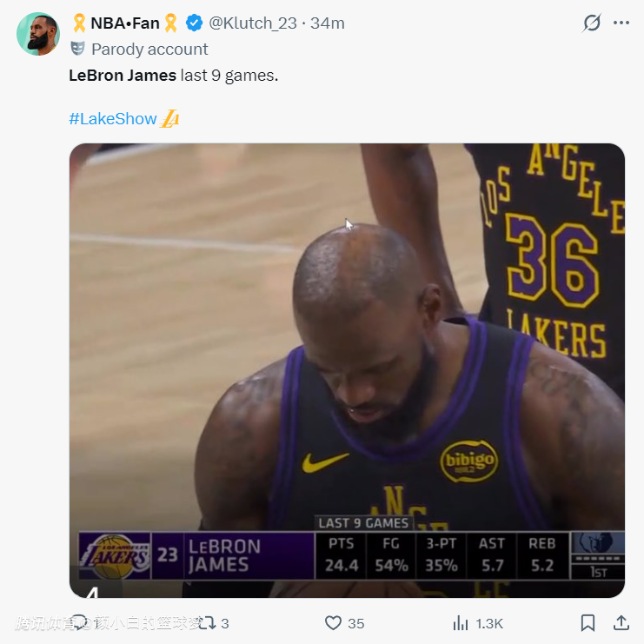Bookmark this post
This screenshot has height=644, width=644.
click(588, 622)
